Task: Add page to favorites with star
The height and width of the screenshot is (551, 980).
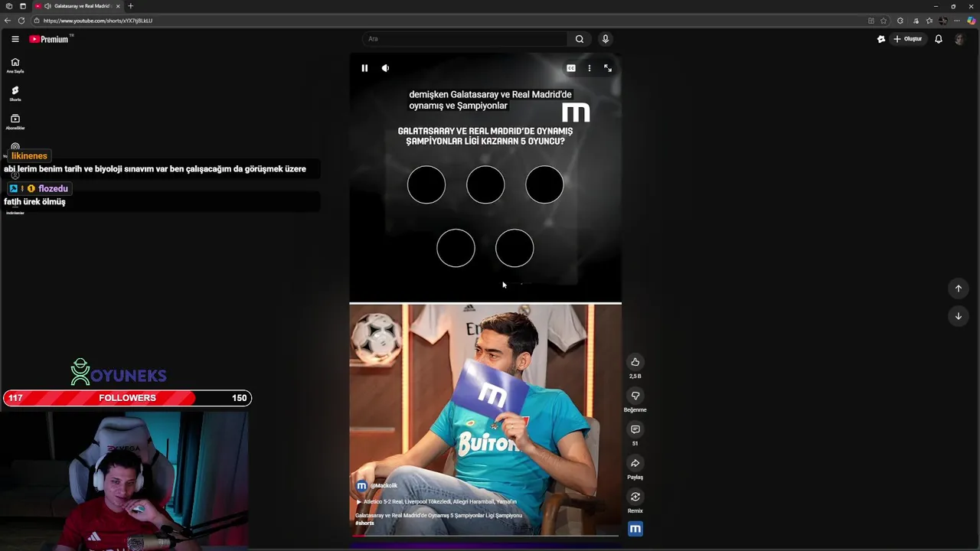Action: tap(884, 21)
